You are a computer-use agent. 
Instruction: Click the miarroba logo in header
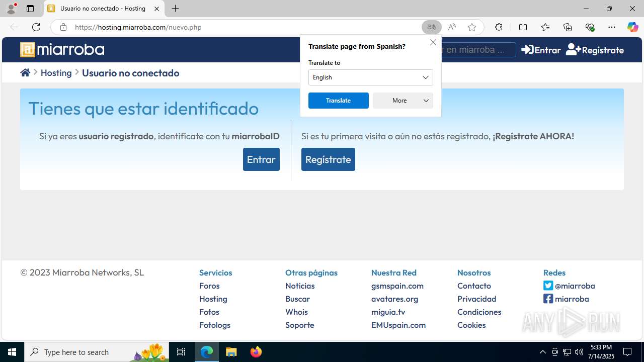tap(62, 50)
